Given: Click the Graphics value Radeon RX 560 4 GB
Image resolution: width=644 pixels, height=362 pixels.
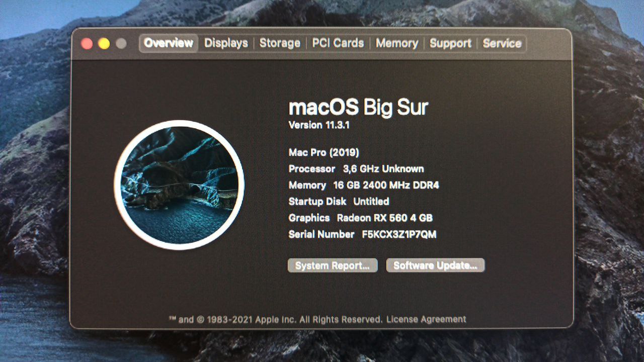Looking at the screenshot, I should pyautogui.click(x=385, y=218).
